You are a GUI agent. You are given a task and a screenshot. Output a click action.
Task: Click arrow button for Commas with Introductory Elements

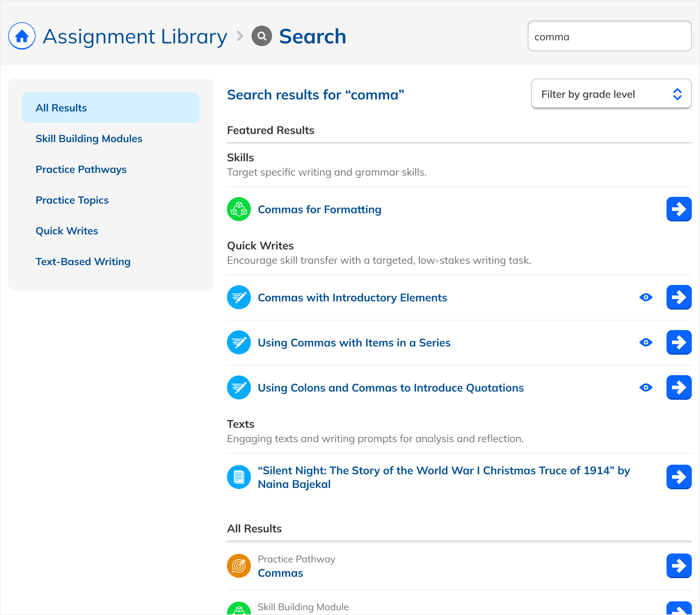click(678, 297)
